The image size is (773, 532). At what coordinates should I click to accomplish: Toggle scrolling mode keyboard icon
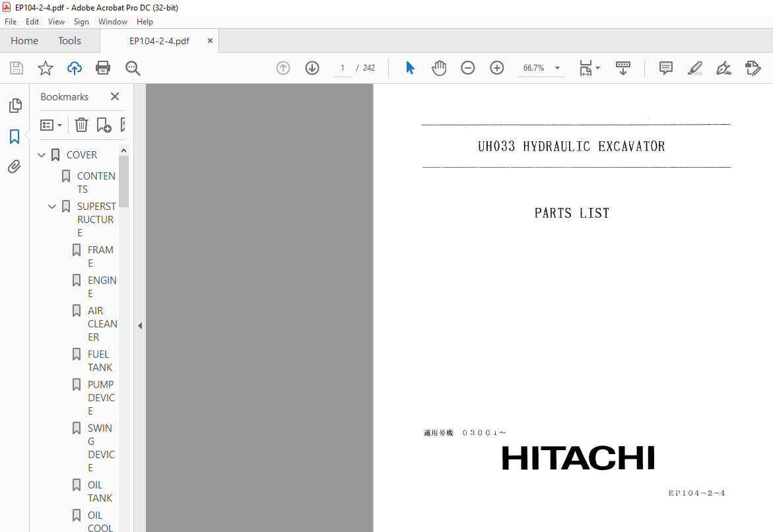click(623, 68)
